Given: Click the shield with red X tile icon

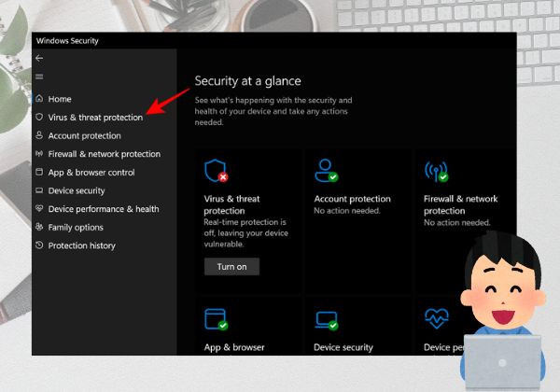Looking at the screenshot, I should click(x=217, y=171).
